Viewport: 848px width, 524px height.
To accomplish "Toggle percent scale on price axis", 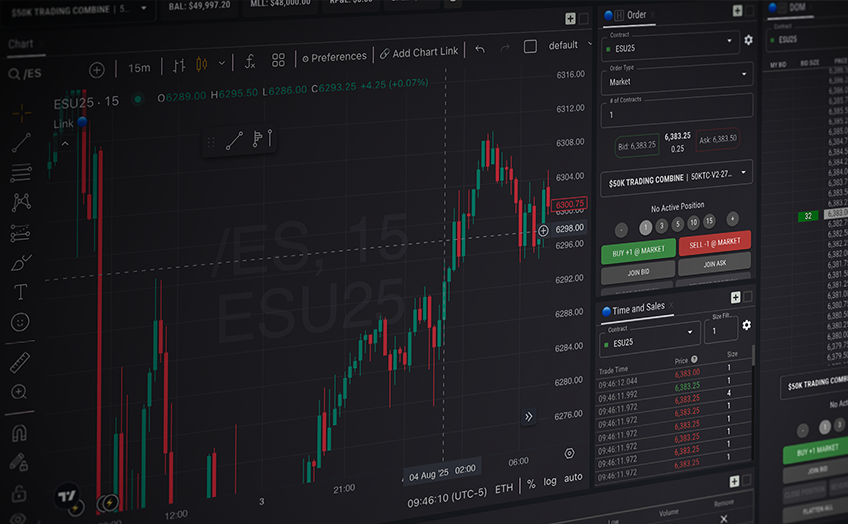I will 531,483.
